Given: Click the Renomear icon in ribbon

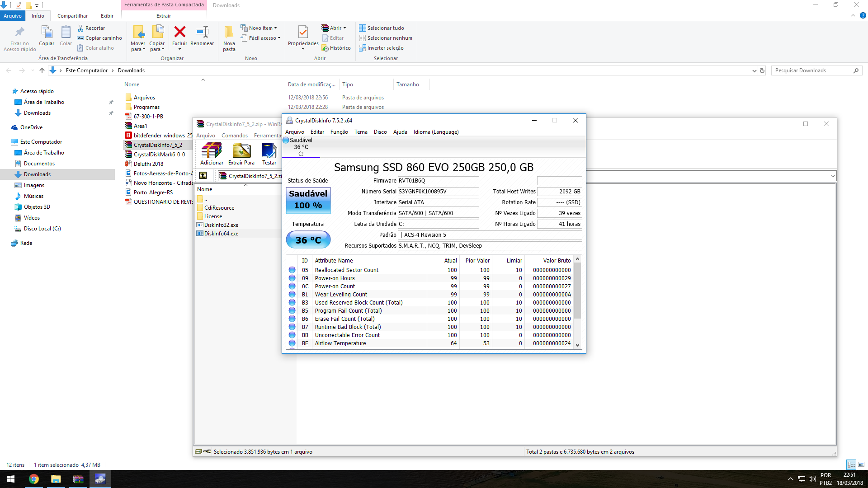Looking at the screenshot, I should [x=202, y=32].
